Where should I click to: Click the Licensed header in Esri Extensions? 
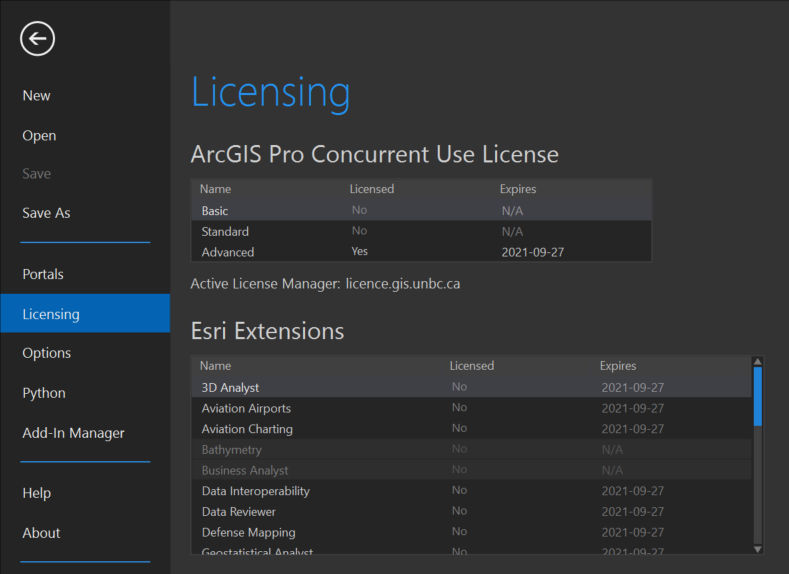coord(471,366)
